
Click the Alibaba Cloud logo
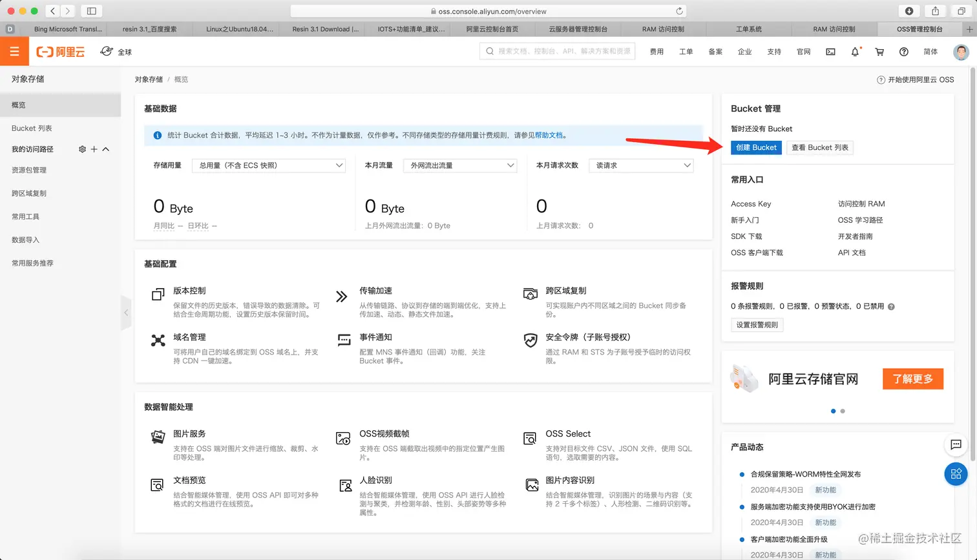(x=60, y=52)
